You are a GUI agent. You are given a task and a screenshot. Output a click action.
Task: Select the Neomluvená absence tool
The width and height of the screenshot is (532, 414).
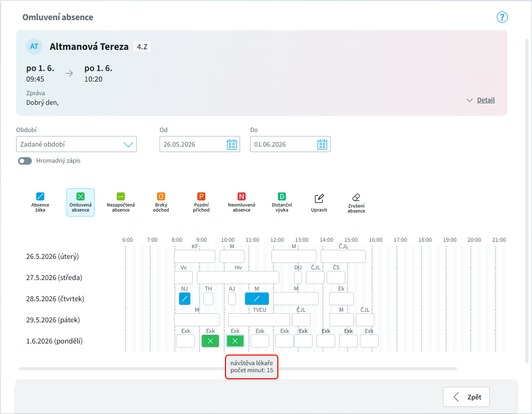pos(242,202)
